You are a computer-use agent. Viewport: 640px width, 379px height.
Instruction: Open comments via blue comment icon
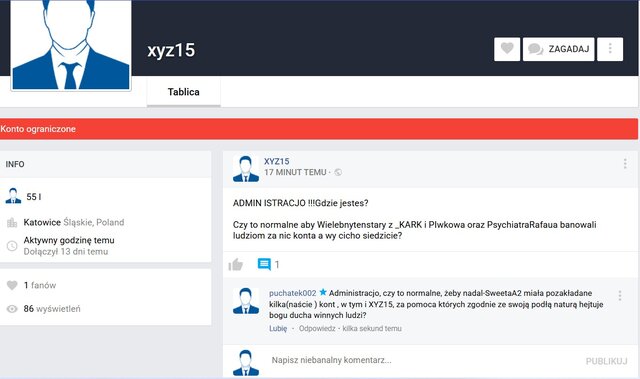[264, 264]
